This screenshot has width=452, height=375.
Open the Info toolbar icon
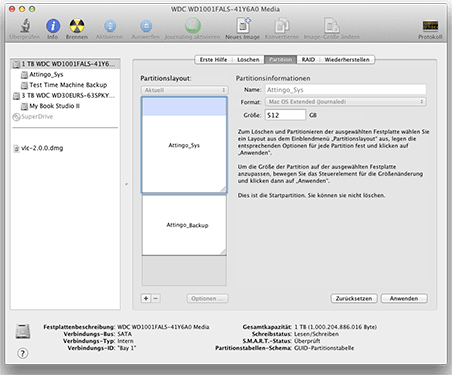[53, 26]
